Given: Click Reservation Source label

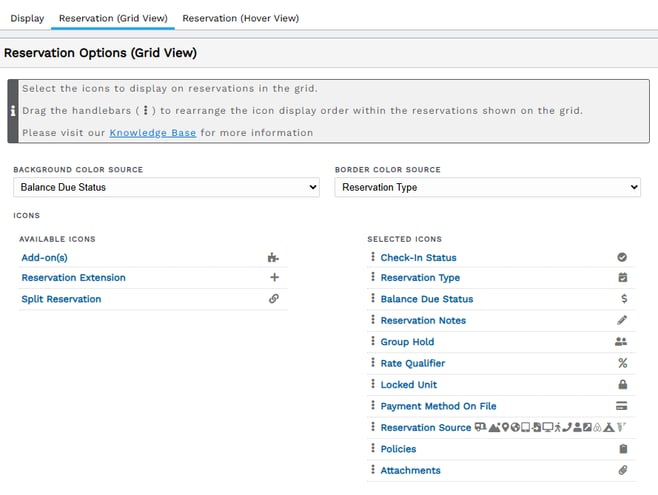Looking at the screenshot, I should (426, 427).
